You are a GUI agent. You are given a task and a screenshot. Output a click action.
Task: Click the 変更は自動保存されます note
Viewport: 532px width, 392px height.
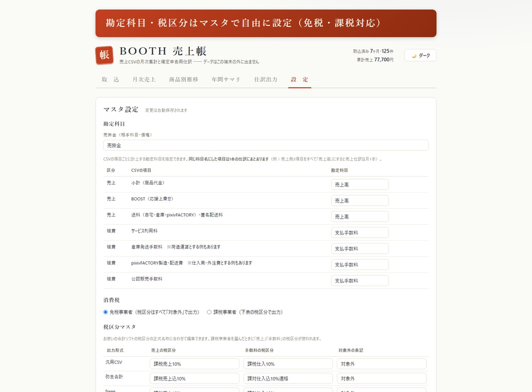pos(166,110)
